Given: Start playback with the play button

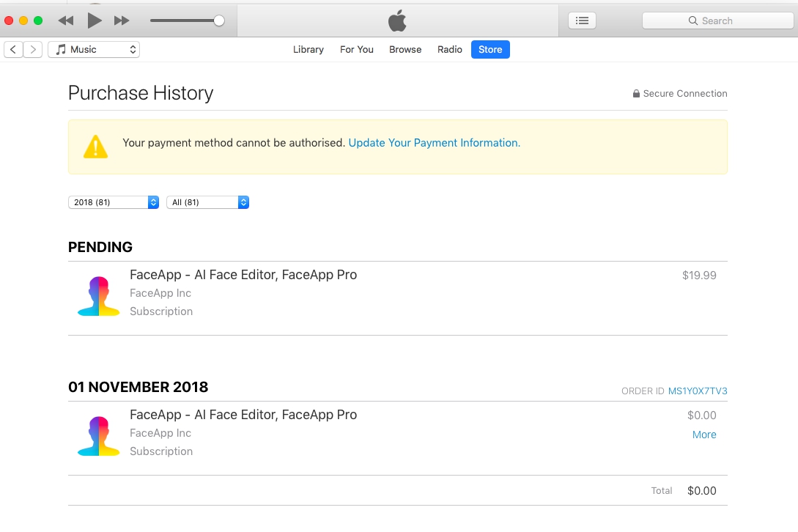Looking at the screenshot, I should [x=94, y=21].
